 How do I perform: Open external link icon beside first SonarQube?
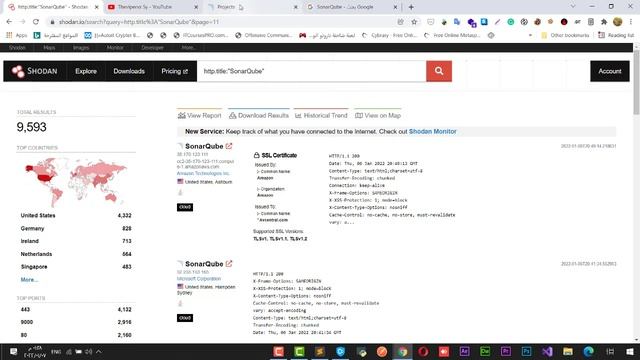(x=229, y=146)
